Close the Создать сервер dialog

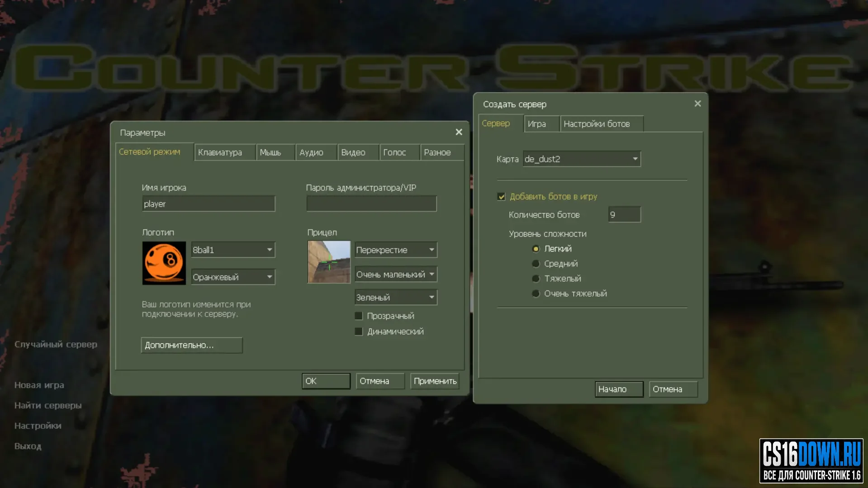pos(697,104)
